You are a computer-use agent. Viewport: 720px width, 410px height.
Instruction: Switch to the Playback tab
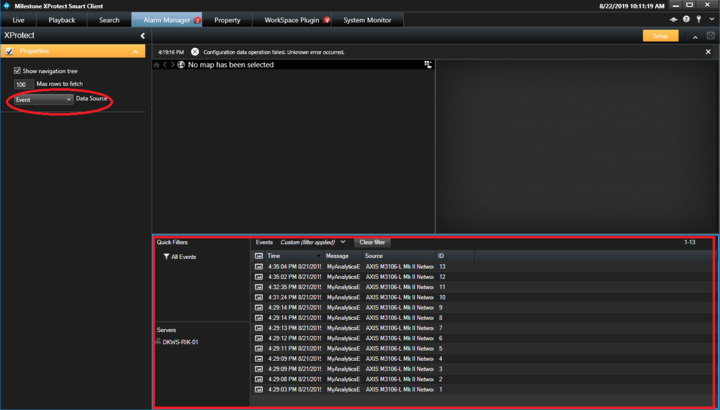pos(62,20)
